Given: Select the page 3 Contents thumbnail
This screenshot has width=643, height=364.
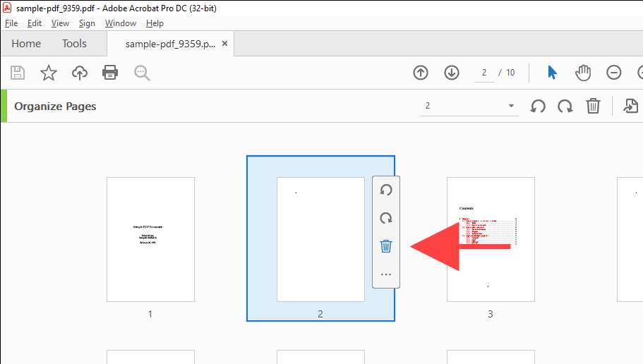Looking at the screenshot, I should coord(491,239).
